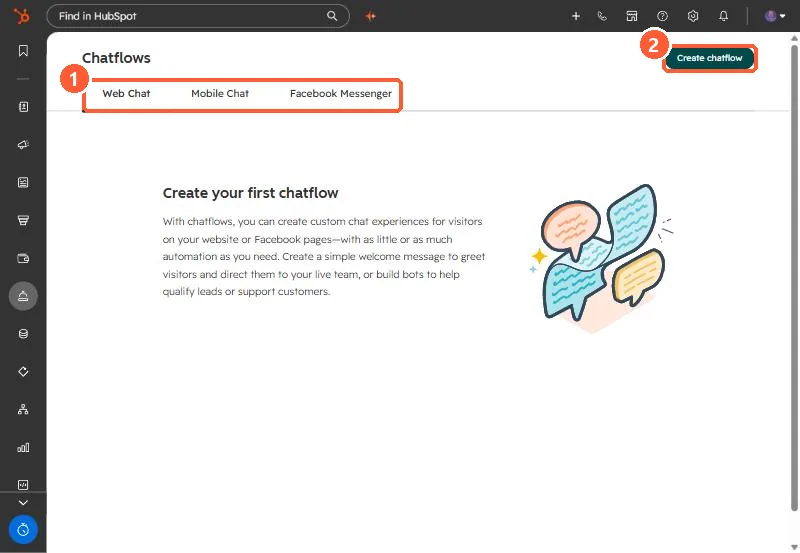Switch to the Mobile Chat tab

point(220,94)
